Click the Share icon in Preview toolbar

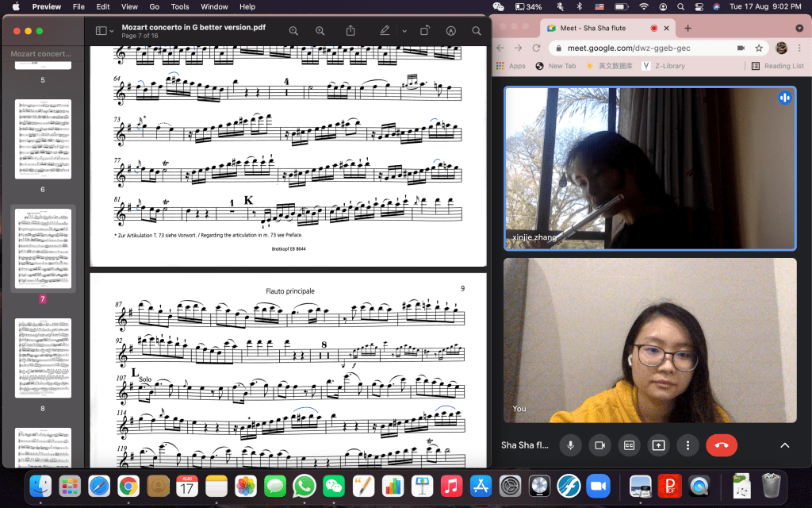click(x=350, y=31)
